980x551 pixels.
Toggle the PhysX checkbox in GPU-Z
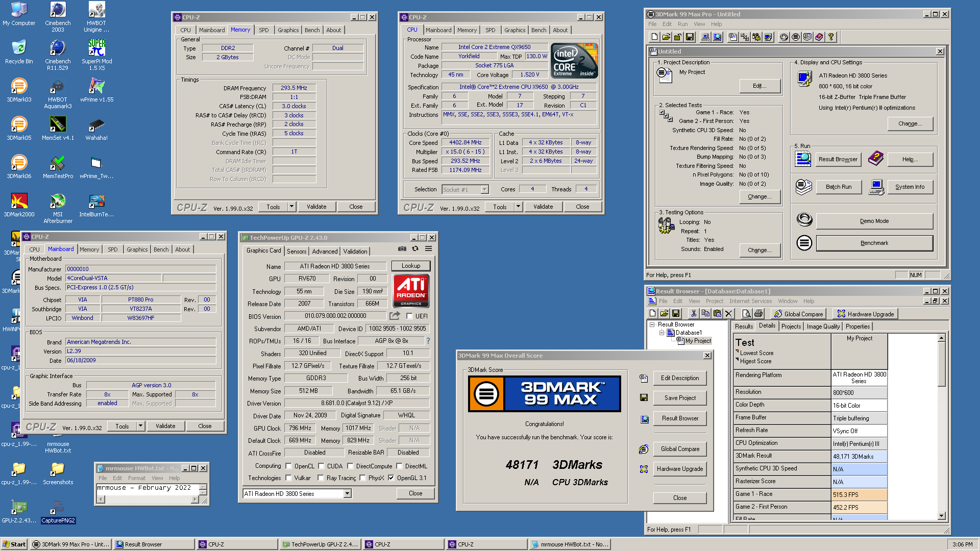click(362, 478)
